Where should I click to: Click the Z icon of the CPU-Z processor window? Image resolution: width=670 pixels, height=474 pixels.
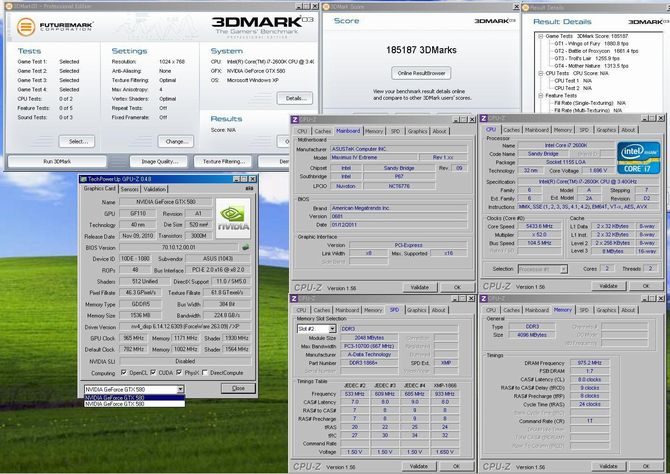[484, 118]
